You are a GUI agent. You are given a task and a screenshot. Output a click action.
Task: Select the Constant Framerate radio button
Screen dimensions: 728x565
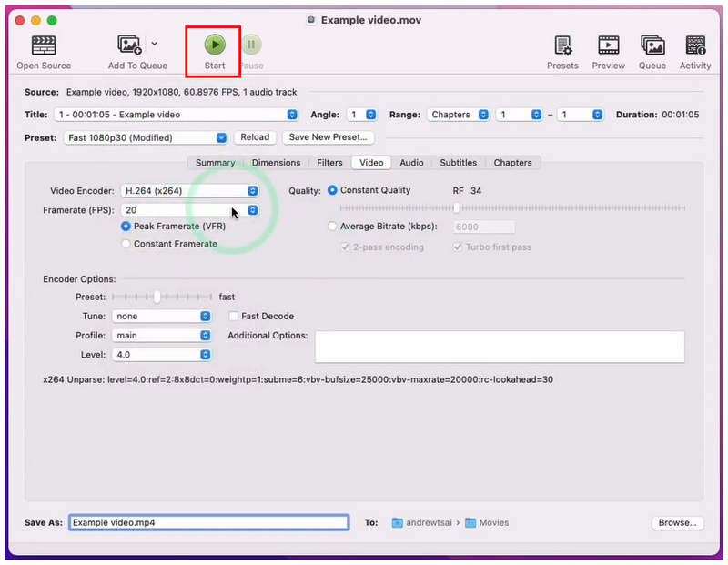coord(126,244)
